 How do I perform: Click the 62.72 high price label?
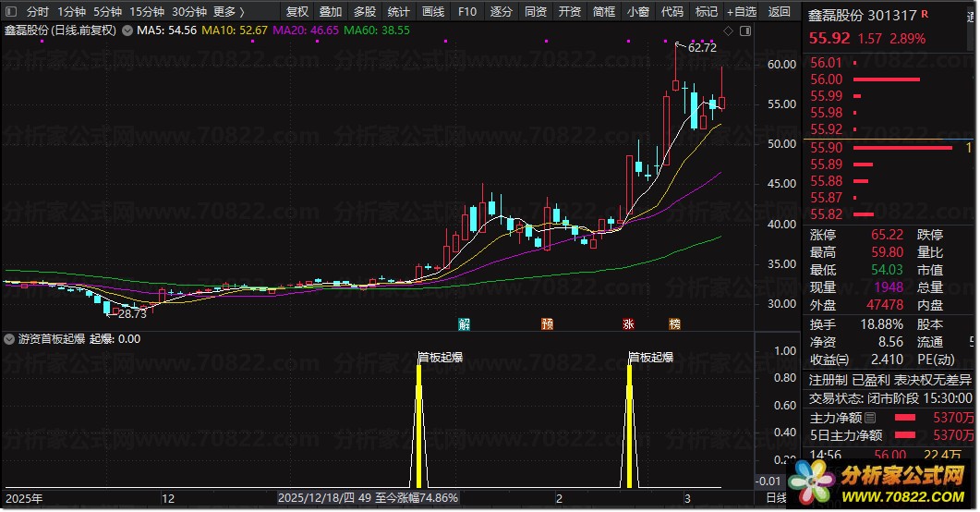[702, 47]
